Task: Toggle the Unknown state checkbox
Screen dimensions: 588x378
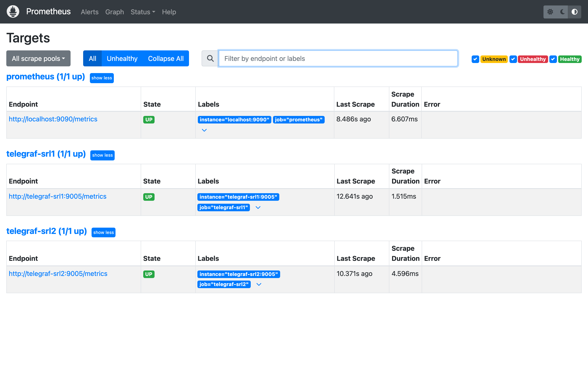Action: click(x=475, y=59)
